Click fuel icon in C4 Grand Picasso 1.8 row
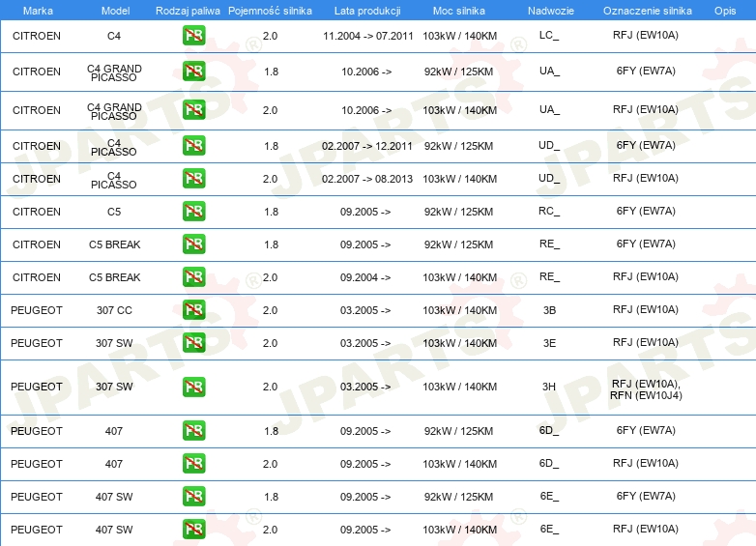This screenshot has height=546, width=756. tap(193, 71)
